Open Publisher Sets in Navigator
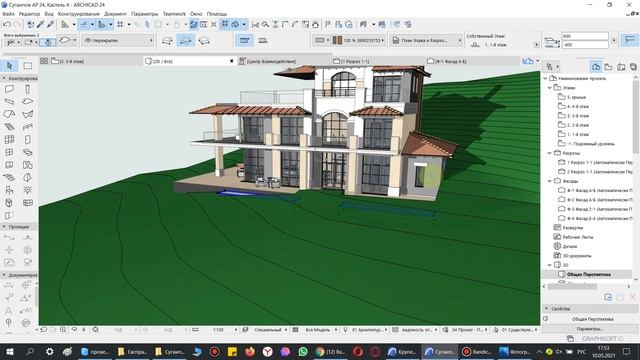This screenshot has width=640, height=360. click(633, 67)
